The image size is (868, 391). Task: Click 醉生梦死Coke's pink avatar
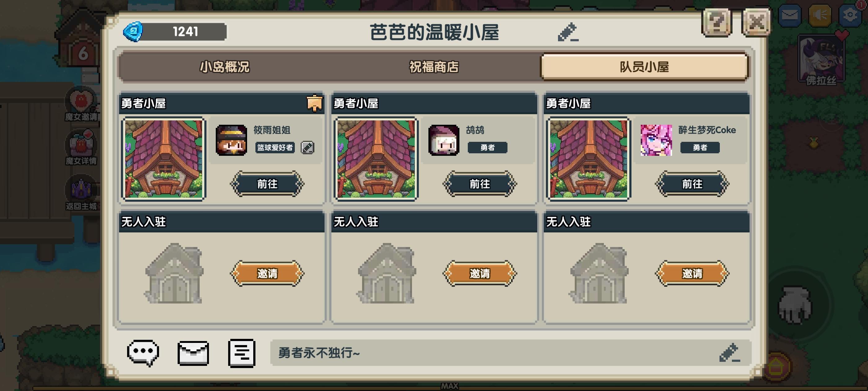(656, 140)
